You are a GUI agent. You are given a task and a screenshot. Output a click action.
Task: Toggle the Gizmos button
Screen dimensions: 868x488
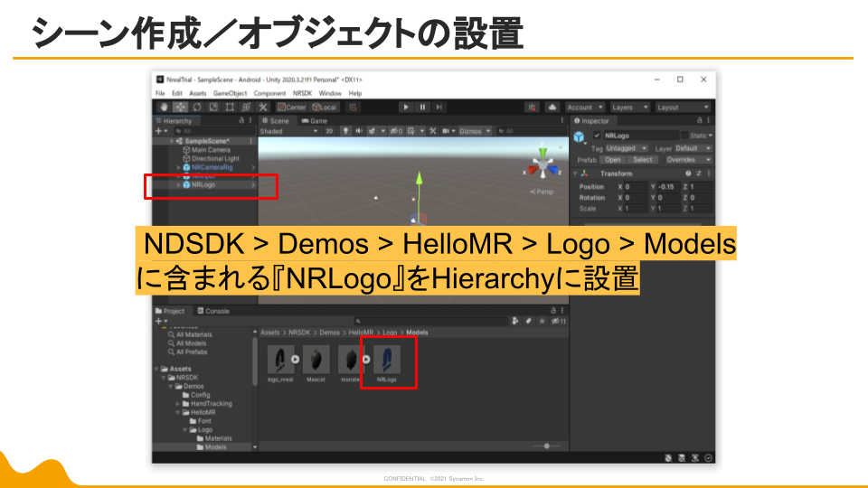pyautogui.click(x=470, y=131)
